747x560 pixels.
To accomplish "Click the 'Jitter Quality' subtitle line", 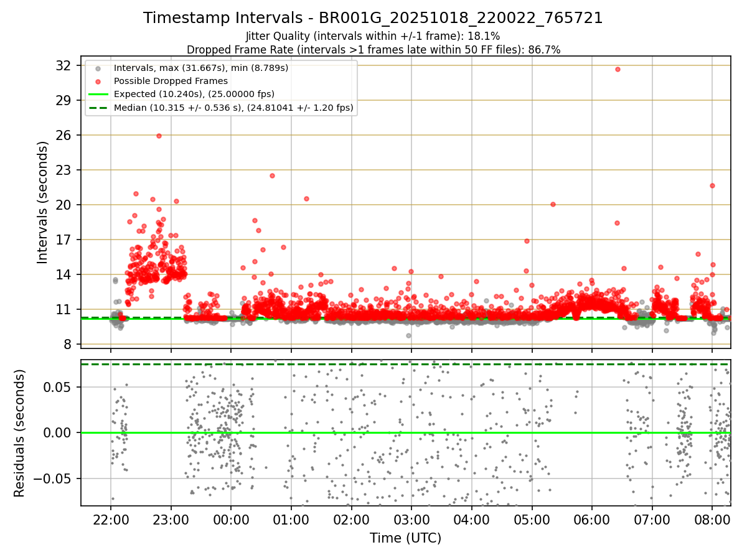I will [373, 36].
